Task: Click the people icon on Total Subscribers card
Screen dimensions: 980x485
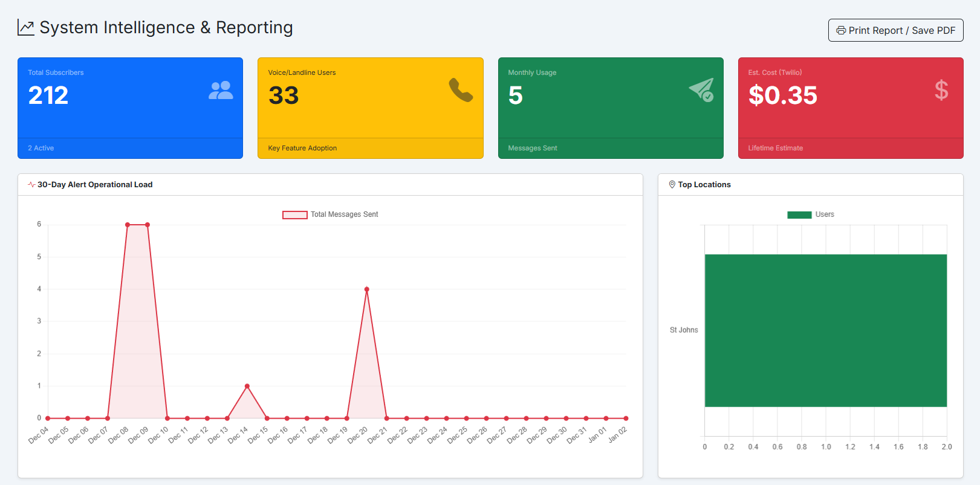Action: (x=221, y=91)
